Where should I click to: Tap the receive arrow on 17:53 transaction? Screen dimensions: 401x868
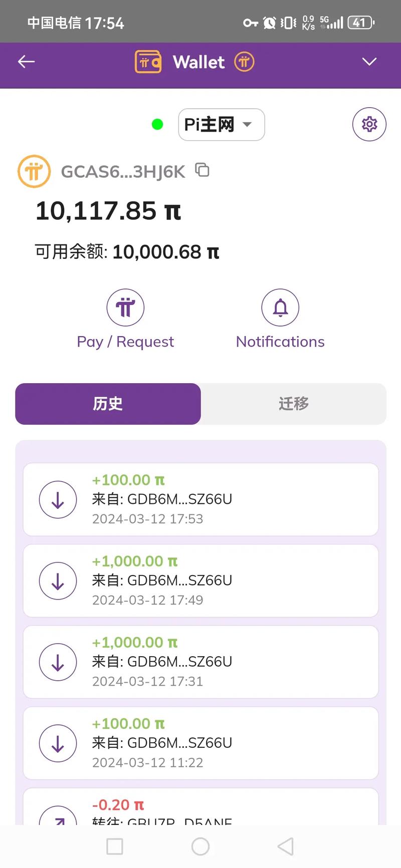pyautogui.click(x=58, y=499)
